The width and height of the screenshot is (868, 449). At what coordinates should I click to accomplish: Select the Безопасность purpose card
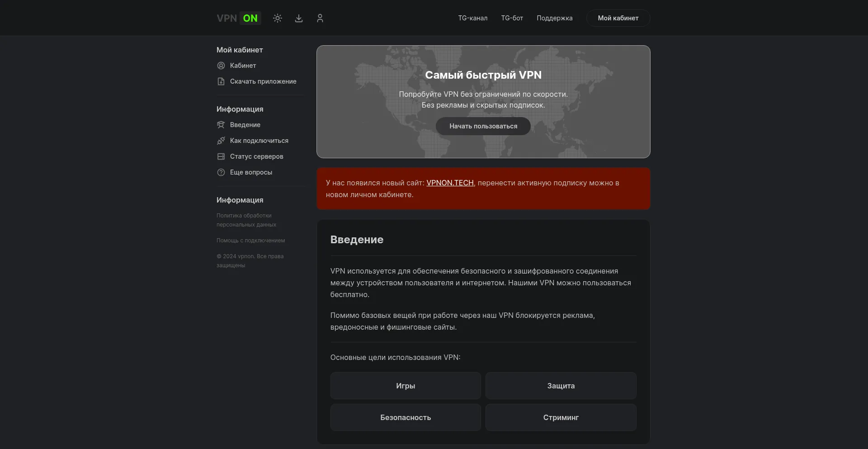point(406,417)
